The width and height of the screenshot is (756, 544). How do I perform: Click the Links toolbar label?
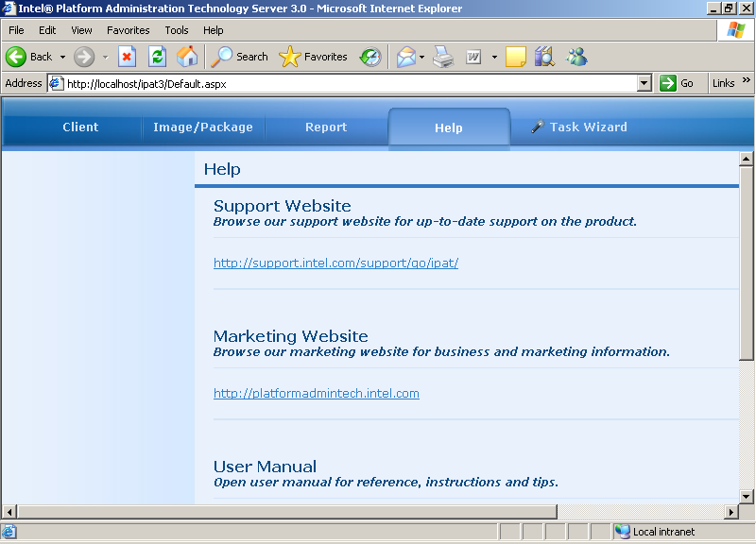pos(723,83)
